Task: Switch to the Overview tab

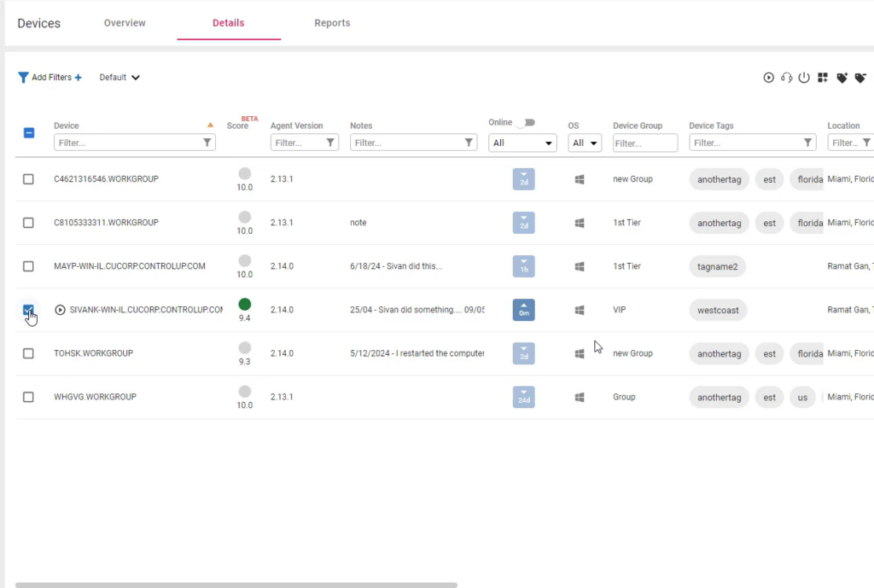Action: click(125, 23)
